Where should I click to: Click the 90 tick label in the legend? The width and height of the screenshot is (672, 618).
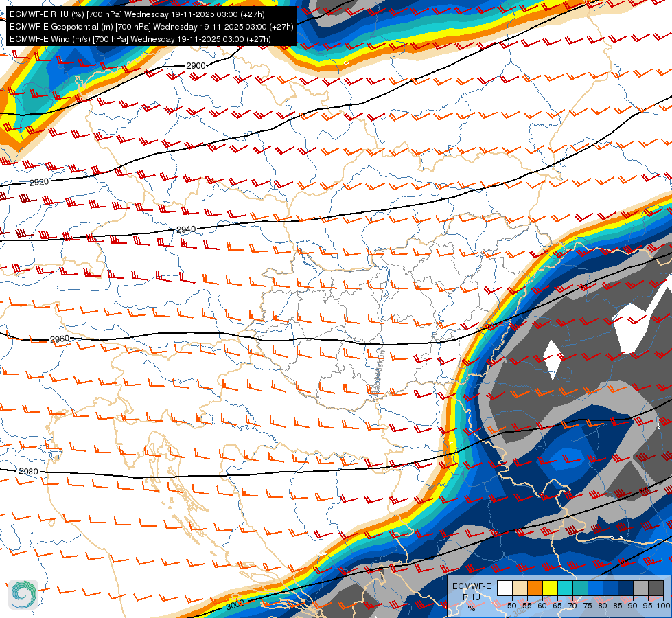pyautogui.click(x=633, y=606)
